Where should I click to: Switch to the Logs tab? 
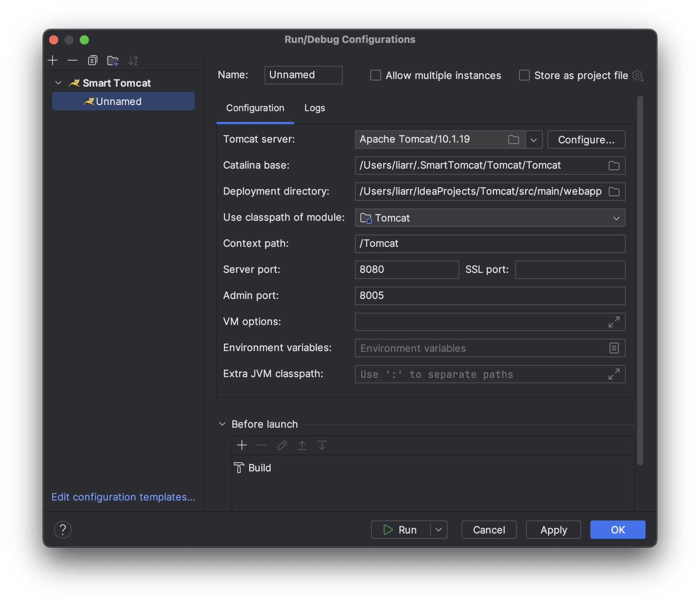tap(315, 108)
